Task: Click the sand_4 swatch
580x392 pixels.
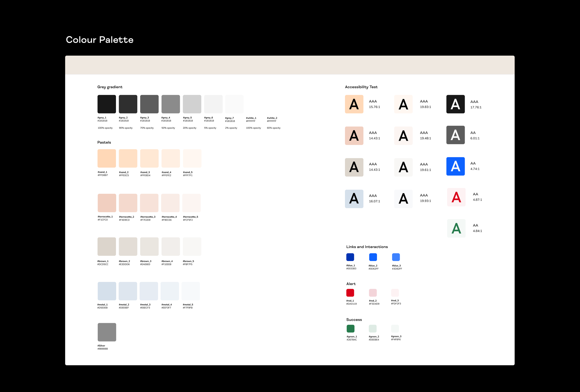Action: pyautogui.click(x=171, y=158)
